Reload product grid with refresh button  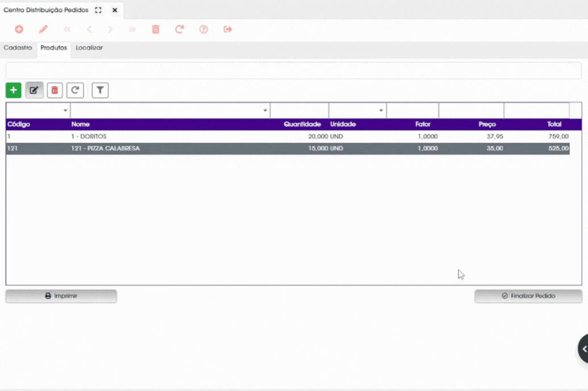point(75,90)
